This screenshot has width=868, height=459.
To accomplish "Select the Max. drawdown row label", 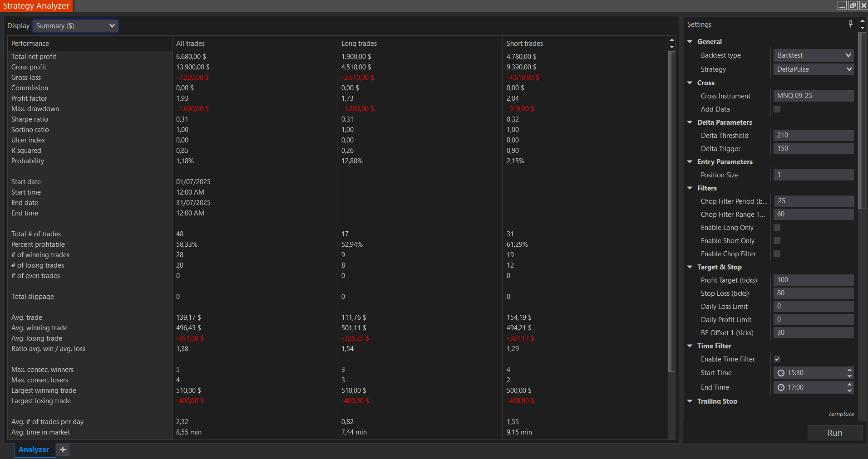I will click(35, 109).
